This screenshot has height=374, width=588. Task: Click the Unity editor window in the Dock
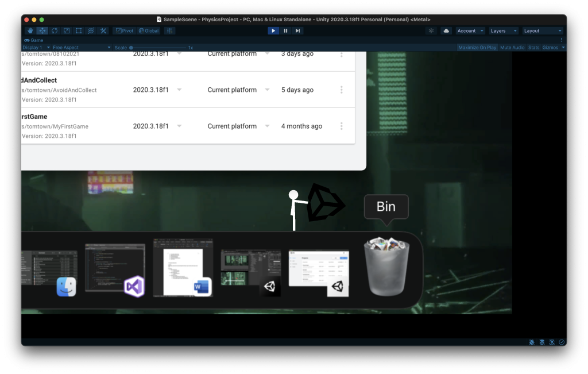pos(251,273)
